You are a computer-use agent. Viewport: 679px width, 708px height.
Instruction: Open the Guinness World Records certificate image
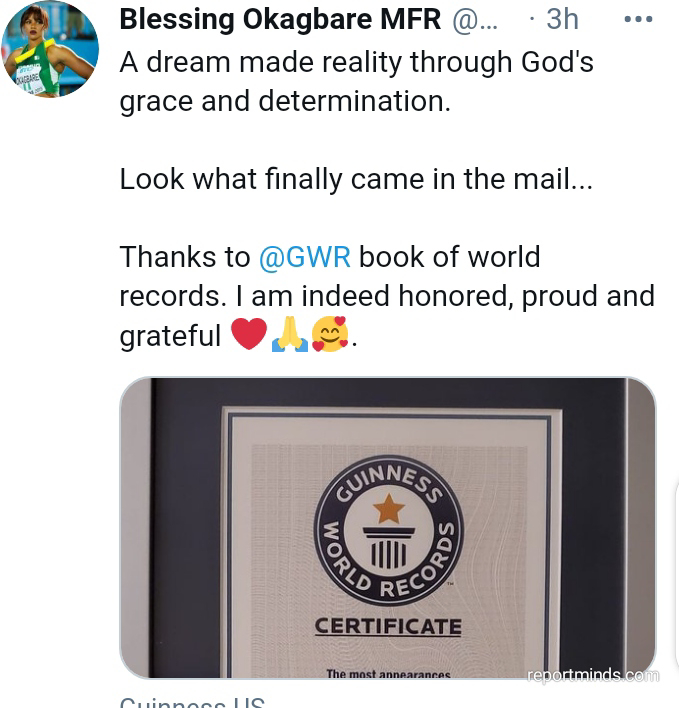coord(388,527)
